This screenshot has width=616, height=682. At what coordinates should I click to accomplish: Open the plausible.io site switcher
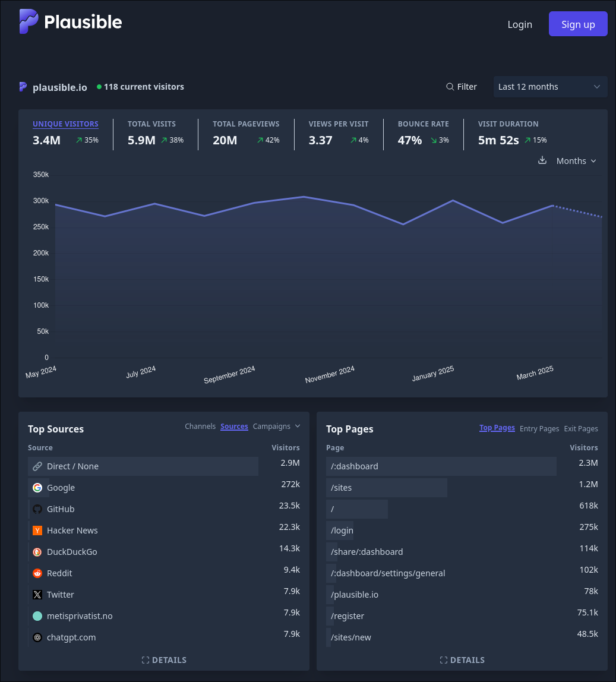click(x=53, y=87)
